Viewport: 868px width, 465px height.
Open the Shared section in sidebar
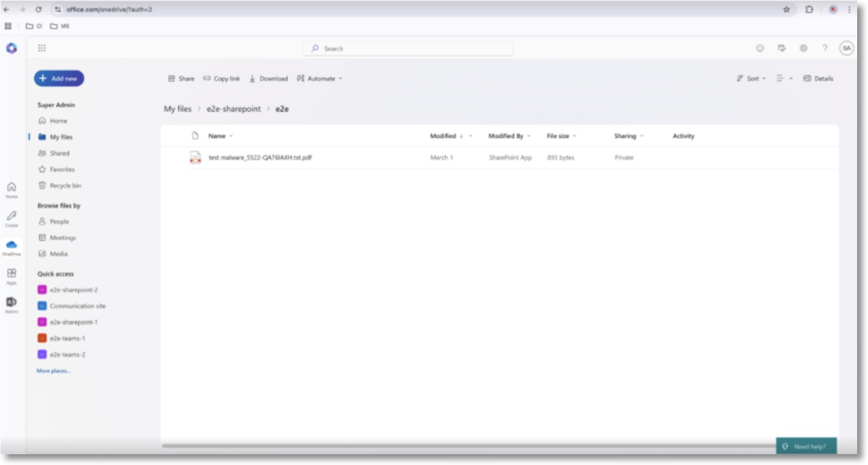coord(59,153)
